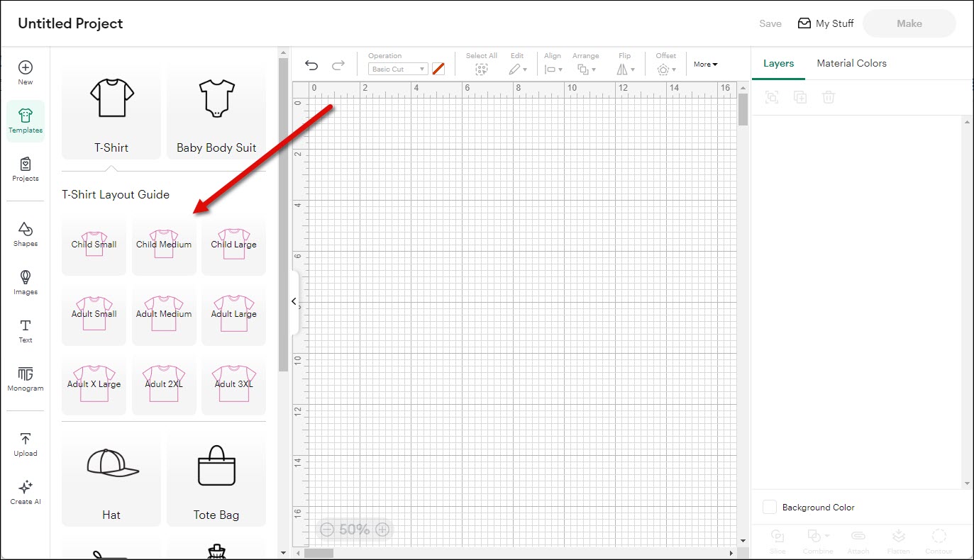Switch to the Material Colors tab
This screenshot has height=560, width=974.
tap(851, 63)
